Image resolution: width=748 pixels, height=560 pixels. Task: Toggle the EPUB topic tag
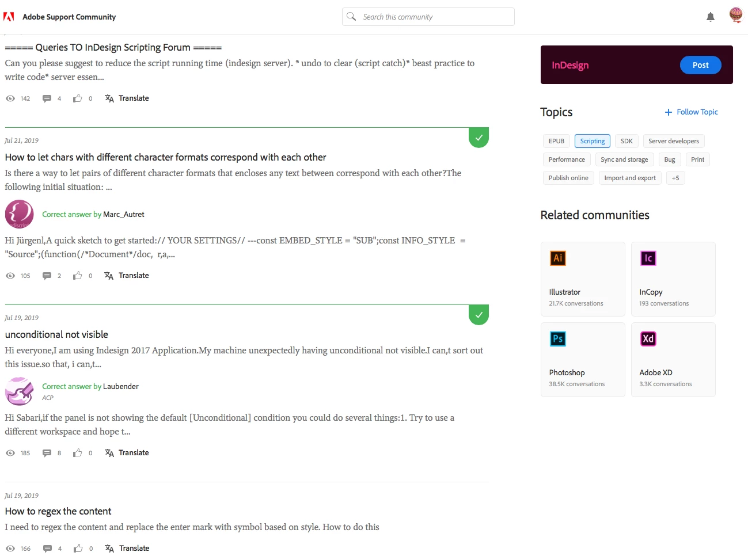pos(556,141)
